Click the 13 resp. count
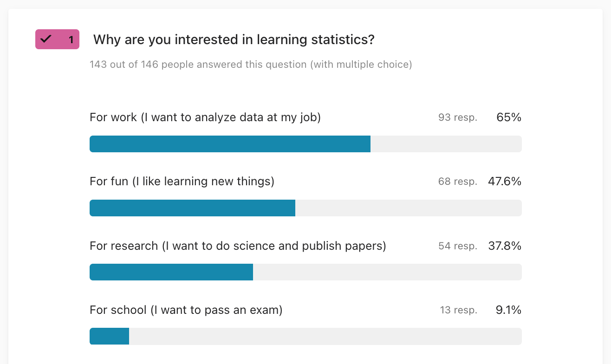This screenshot has height=364, width=611. [459, 310]
